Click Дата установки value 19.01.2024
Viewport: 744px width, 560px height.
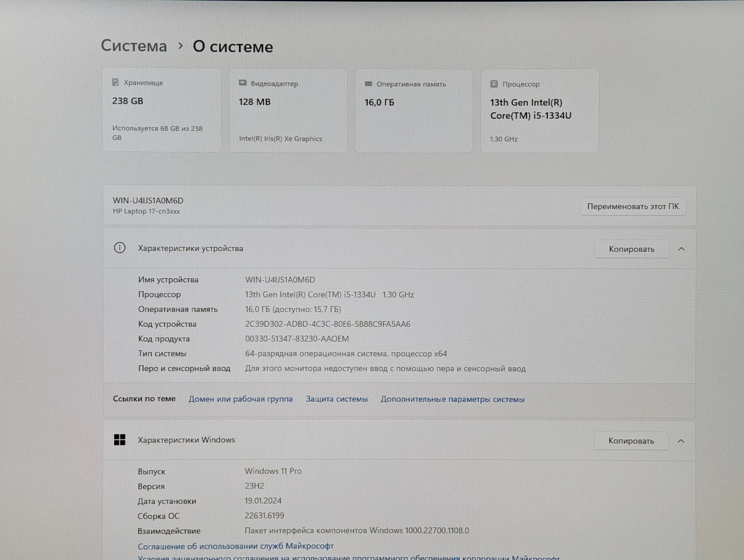[263, 501]
